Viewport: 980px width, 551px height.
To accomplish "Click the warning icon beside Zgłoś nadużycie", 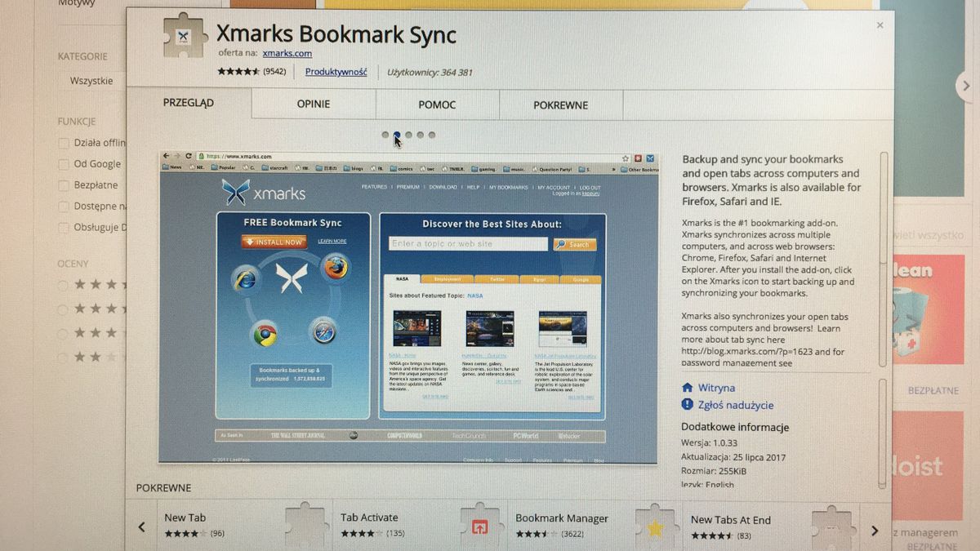I will pyautogui.click(x=687, y=405).
